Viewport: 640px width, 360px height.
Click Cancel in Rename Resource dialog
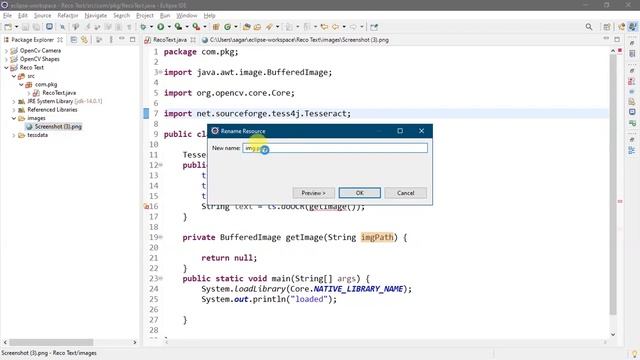point(406,193)
